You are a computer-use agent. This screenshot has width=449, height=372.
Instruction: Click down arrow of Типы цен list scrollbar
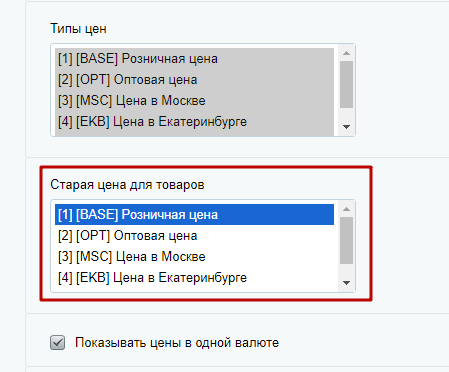tap(346, 127)
